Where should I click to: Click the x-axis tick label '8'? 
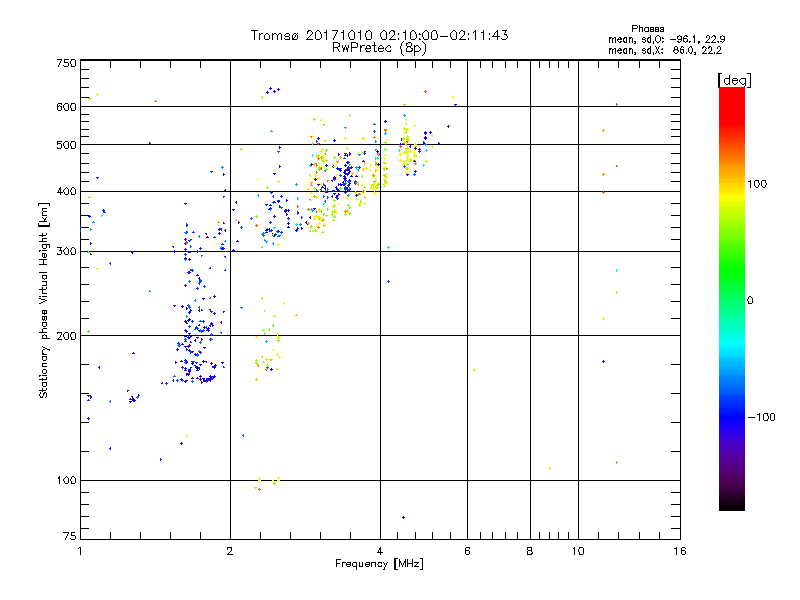click(530, 551)
